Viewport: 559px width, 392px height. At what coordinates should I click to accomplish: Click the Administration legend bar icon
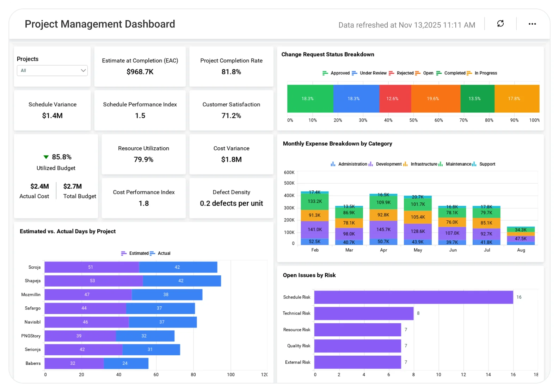coord(333,164)
